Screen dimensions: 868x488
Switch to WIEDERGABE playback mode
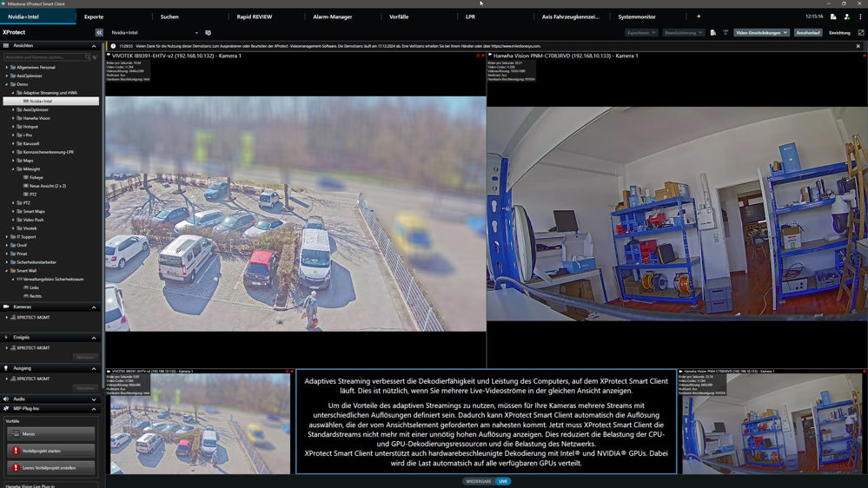(x=478, y=481)
